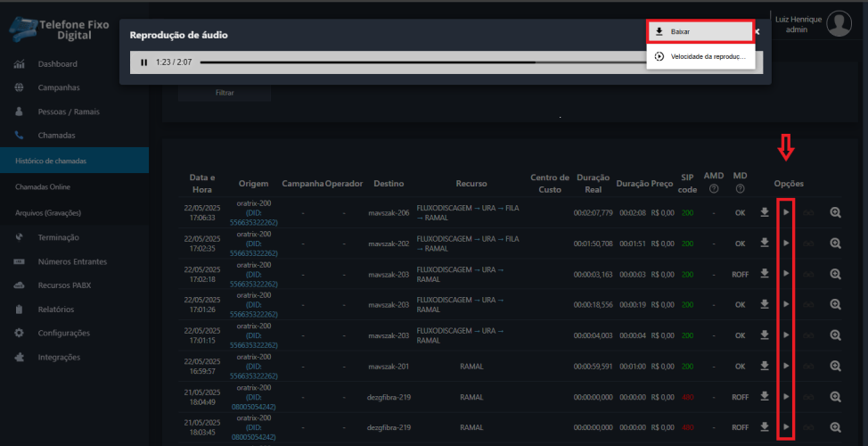Screen dimensions: 868x446
Task: Open Dashboard in the sidebar
Action: pos(57,64)
